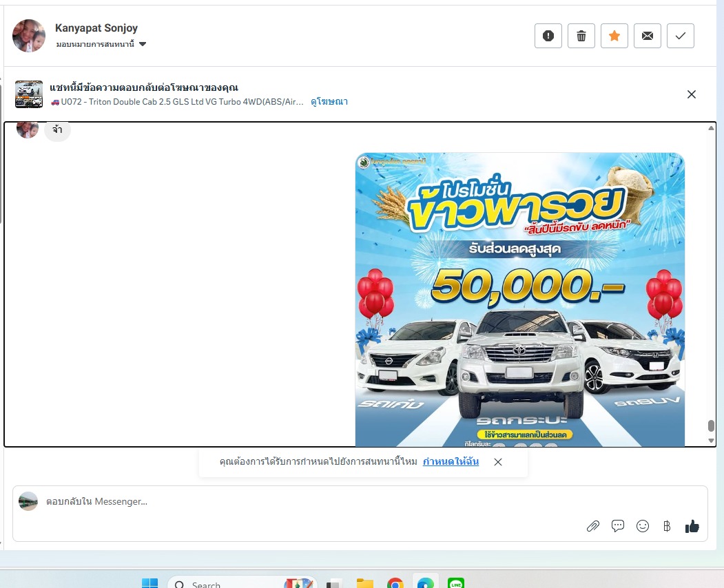Click the baht payment icon
Viewport: 724px width, 588px height.
coord(667,526)
